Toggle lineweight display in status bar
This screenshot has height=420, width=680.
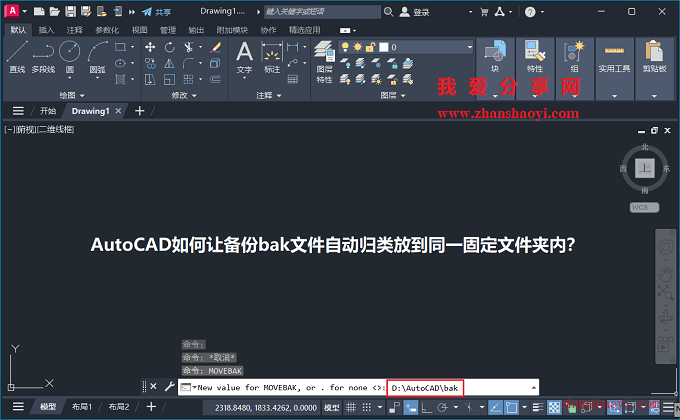pyautogui.click(x=538, y=407)
